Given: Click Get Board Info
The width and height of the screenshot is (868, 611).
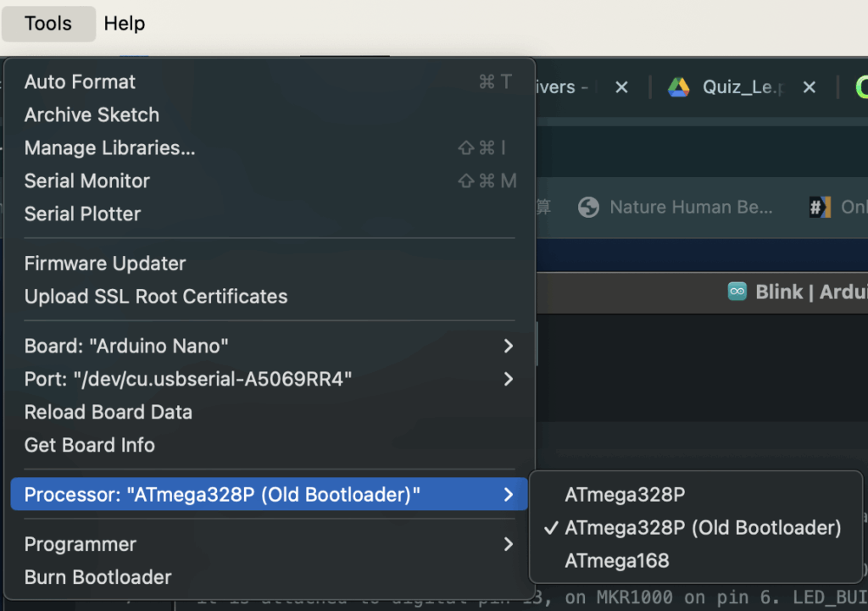Looking at the screenshot, I should [x=269, y=445].
